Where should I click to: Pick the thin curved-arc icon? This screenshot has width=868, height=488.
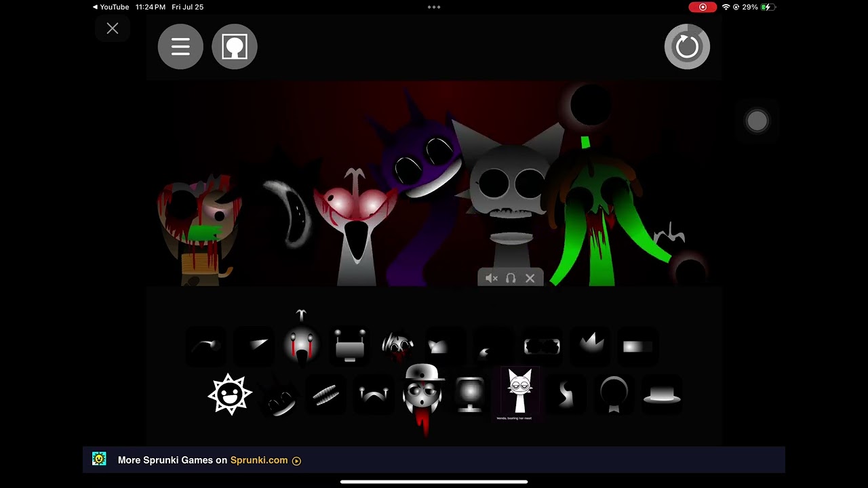[x=205, y=346]
